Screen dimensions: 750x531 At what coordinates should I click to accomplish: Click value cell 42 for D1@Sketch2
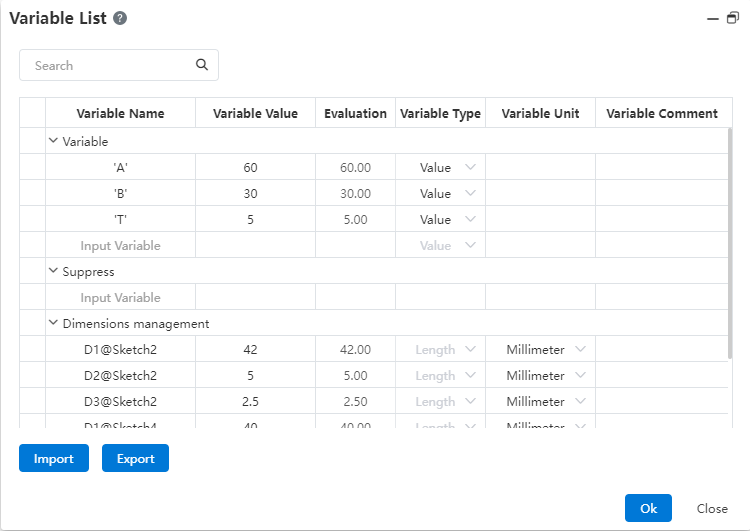click(x=255, y=349)
